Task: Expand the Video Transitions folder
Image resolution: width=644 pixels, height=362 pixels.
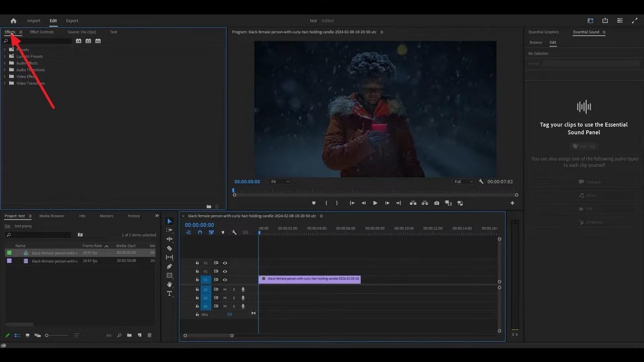Action: coord(4,83)
